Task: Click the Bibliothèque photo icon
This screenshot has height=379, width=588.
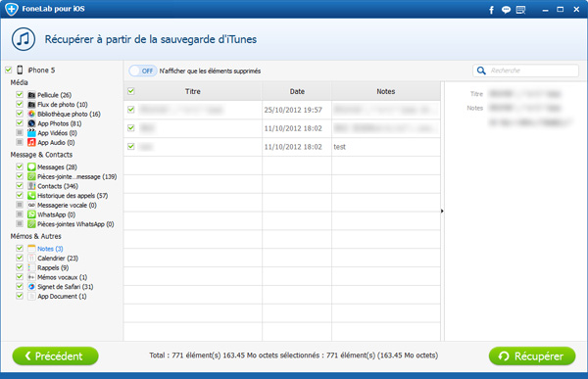Action: (31, 114)
